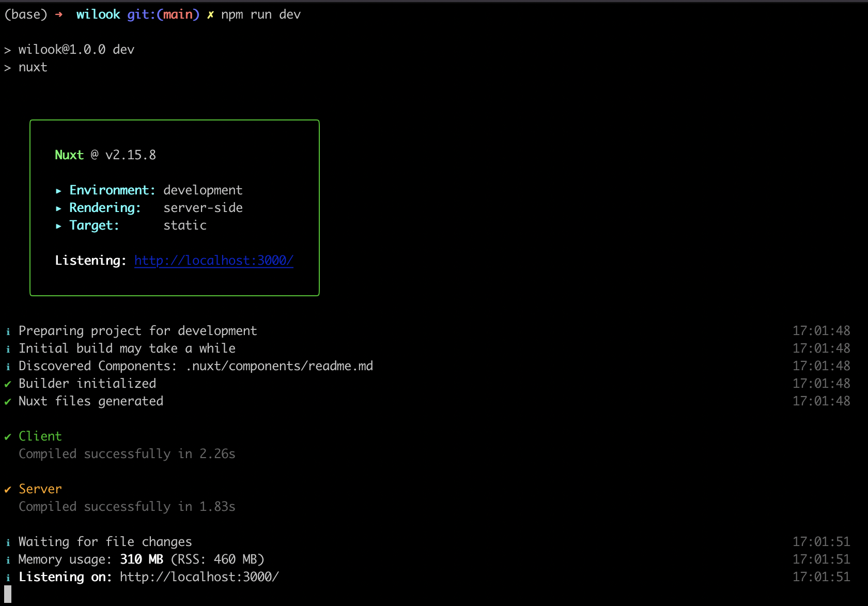Click 'Preparing project for development' log line

point(138,331)
